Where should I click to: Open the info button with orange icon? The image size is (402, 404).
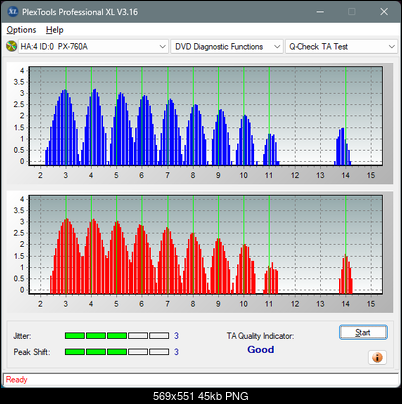(x=377, y=358)
